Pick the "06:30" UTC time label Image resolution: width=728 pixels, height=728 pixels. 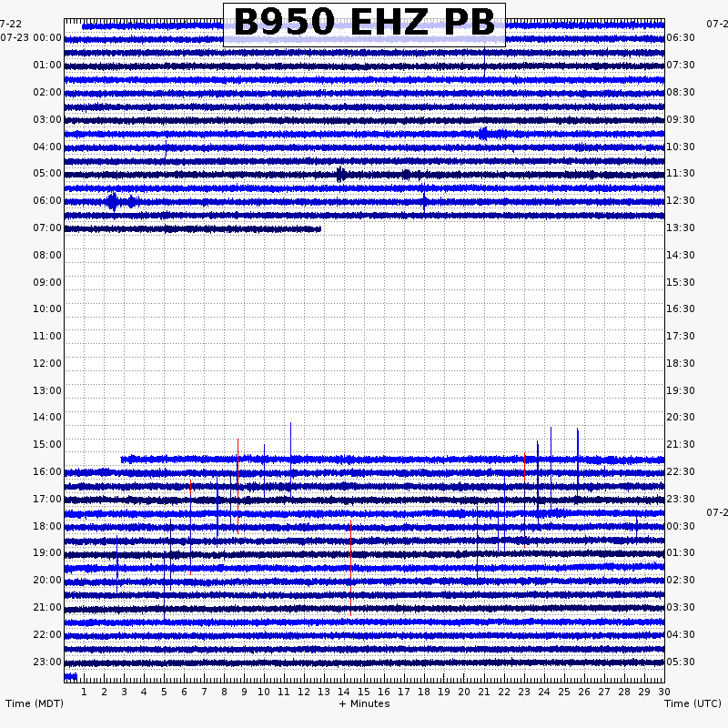coord(681,37)
